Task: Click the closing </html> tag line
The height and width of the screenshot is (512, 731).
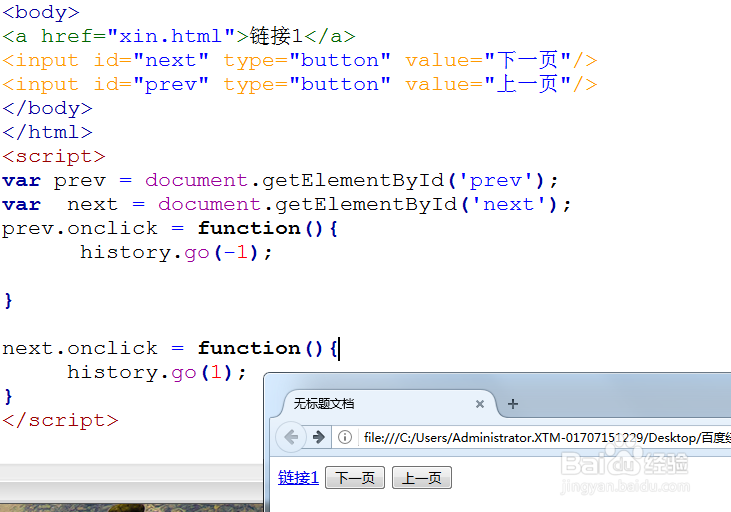Action: tap(48, 132)
